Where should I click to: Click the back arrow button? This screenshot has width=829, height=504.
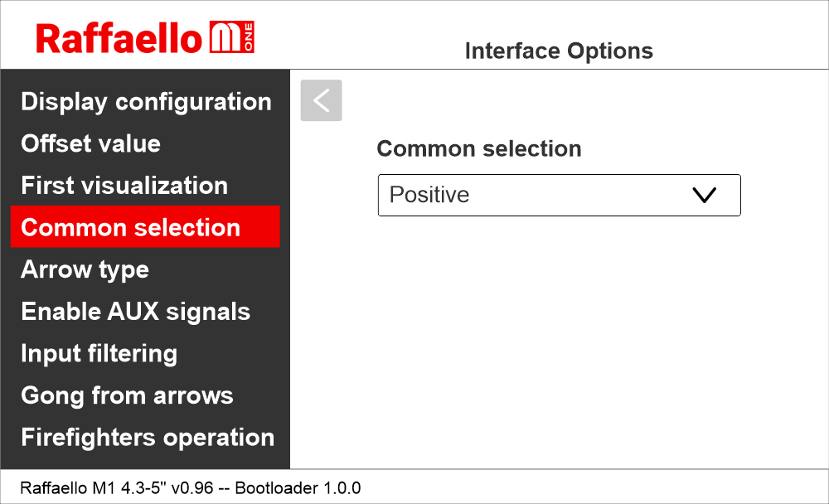(321, 100)
